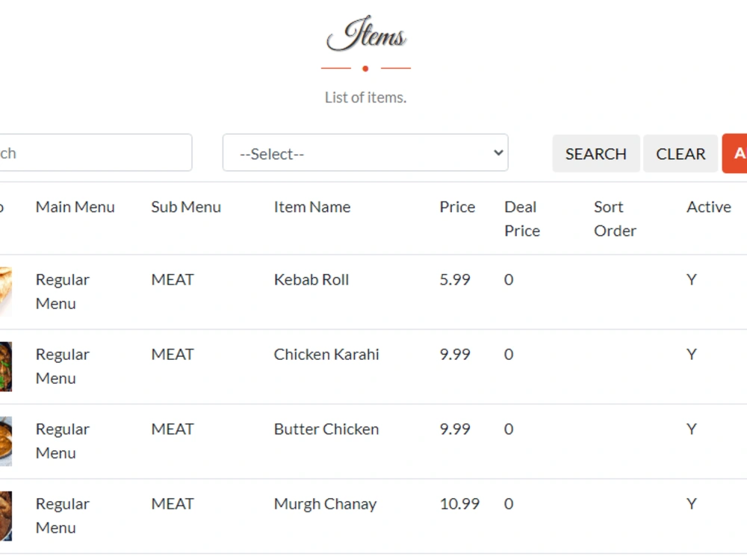Click the CLEAR button
This screenshot has height=560, width=747.
click(x=681, y=153)
